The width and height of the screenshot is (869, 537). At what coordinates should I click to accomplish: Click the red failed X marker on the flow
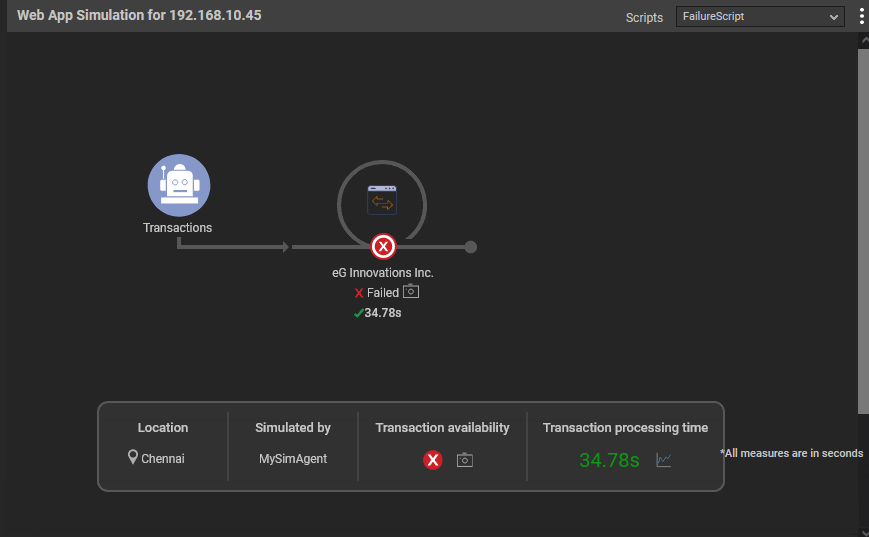pyautogui.click(x=383, y=247)
